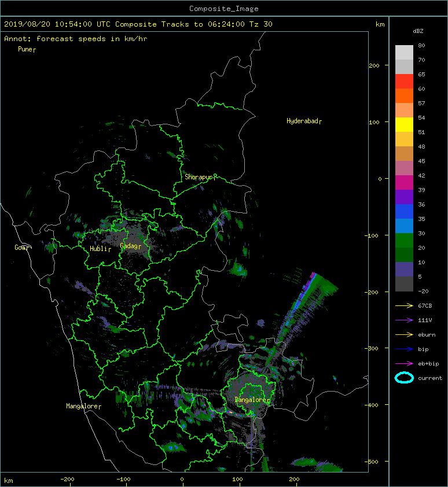Click the 57 value on the dBZ scale

point(421,103)
